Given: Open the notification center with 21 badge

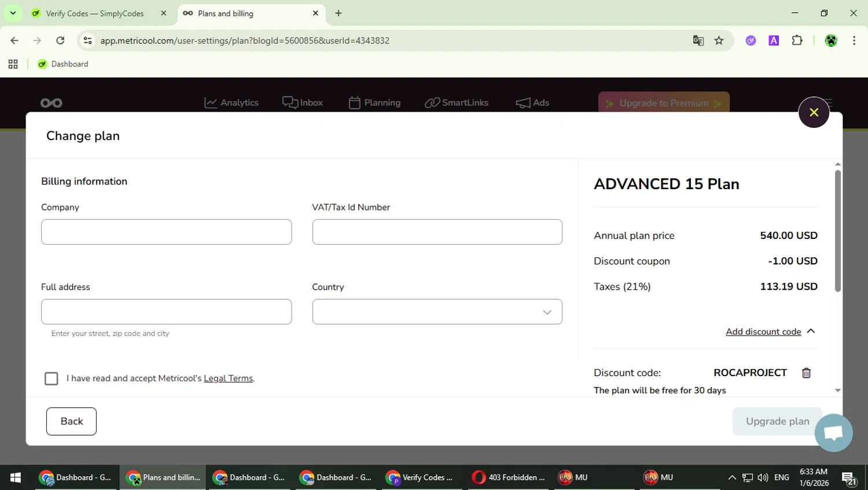Looking at the screenshot, I should (x=849, y=478).
